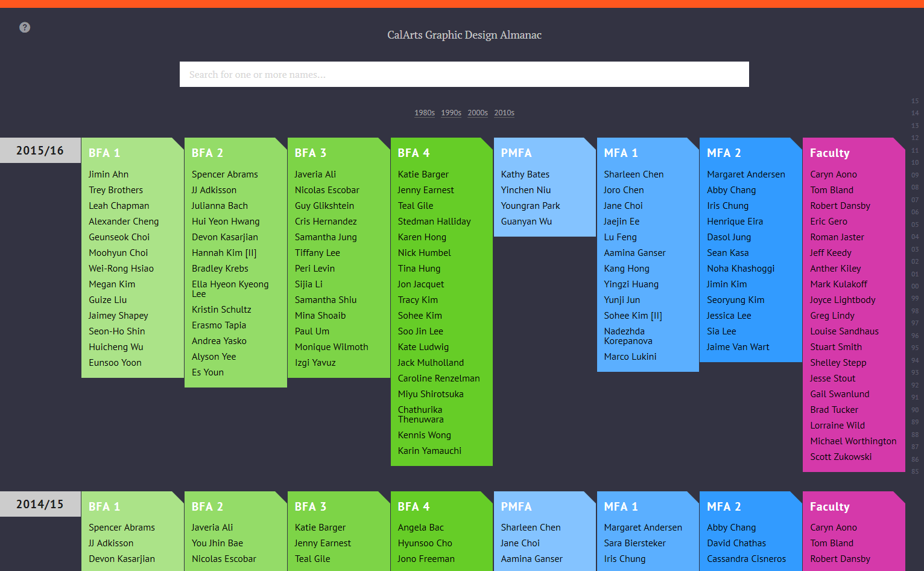Screen dimensions: 924x571
Task: Select Karin Yamauchi
Action: coord(429,451)
